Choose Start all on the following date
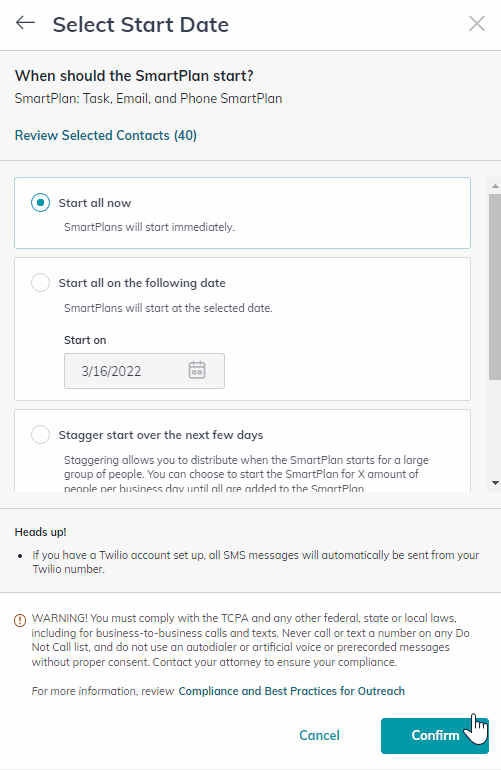Image resolution: width=501 pixels, height=770 pixels. [40, 282]
